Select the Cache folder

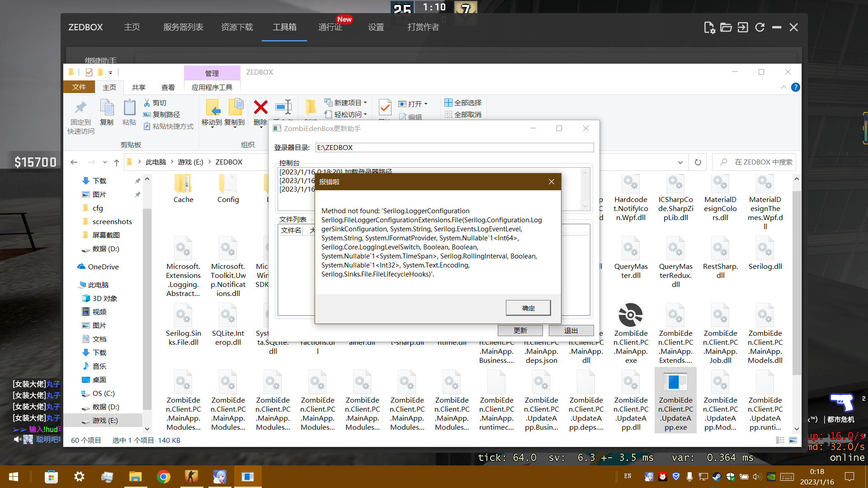click(x=183, y=190)
